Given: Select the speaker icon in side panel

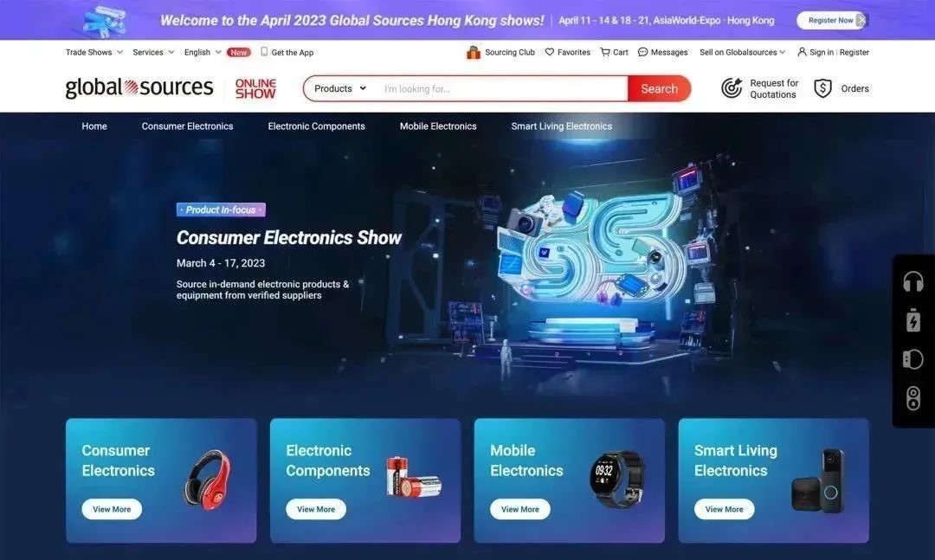Looking at the screenshot, I should [913, 398].
